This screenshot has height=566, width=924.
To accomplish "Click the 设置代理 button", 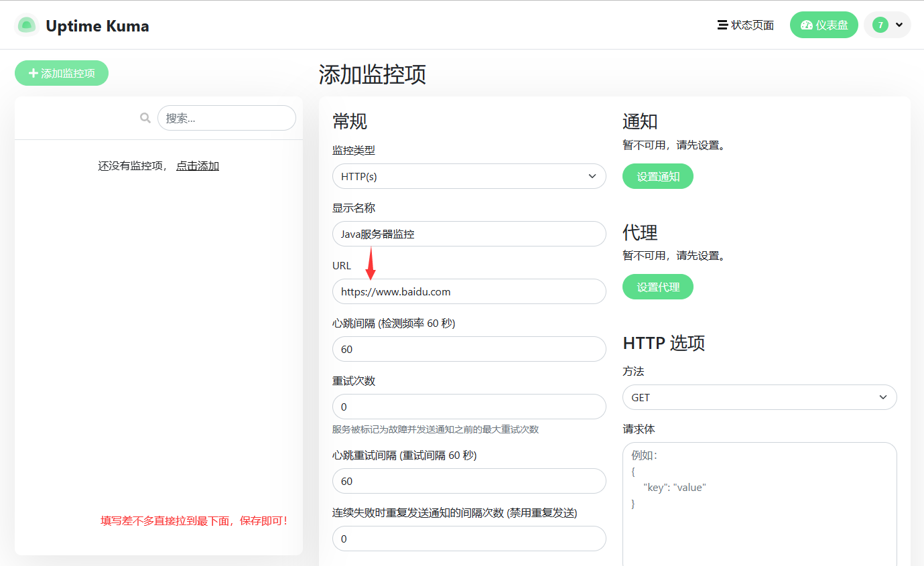I will click(657, 287).
